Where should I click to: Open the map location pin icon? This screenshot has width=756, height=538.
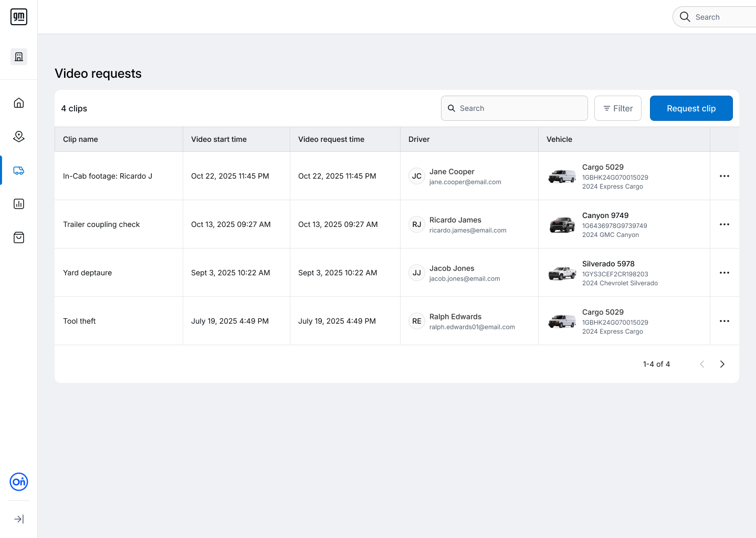click(x=19, y=137)
